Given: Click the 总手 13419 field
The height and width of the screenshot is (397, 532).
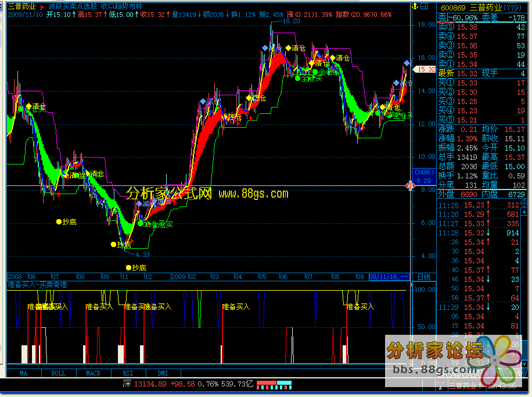Looking at the screenshot, I should 458,158.
